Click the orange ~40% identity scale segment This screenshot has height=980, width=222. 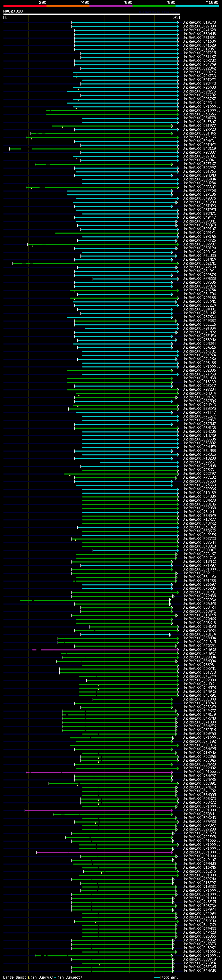click(x=68, y=6)
